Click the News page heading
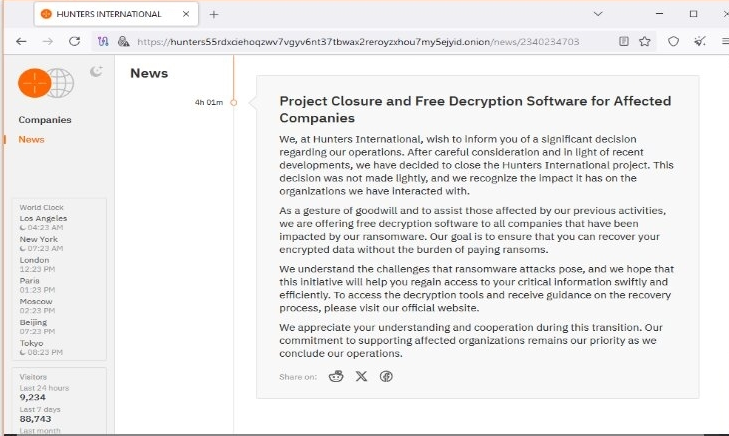Image resolution: width=729 pixels, height=436 pixels. tap(149, 73)
